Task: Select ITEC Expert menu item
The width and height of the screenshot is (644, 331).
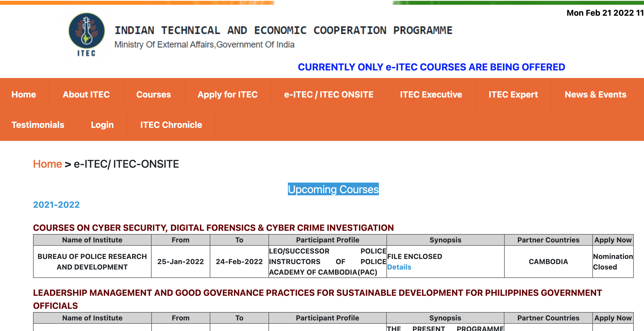Action: point(513,94)
